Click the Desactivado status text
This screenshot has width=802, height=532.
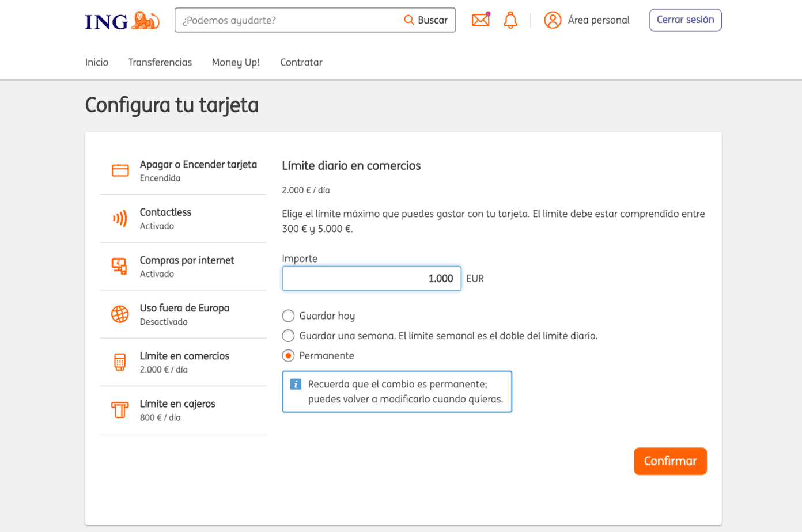pyautogui.click(x=164, y=322)
